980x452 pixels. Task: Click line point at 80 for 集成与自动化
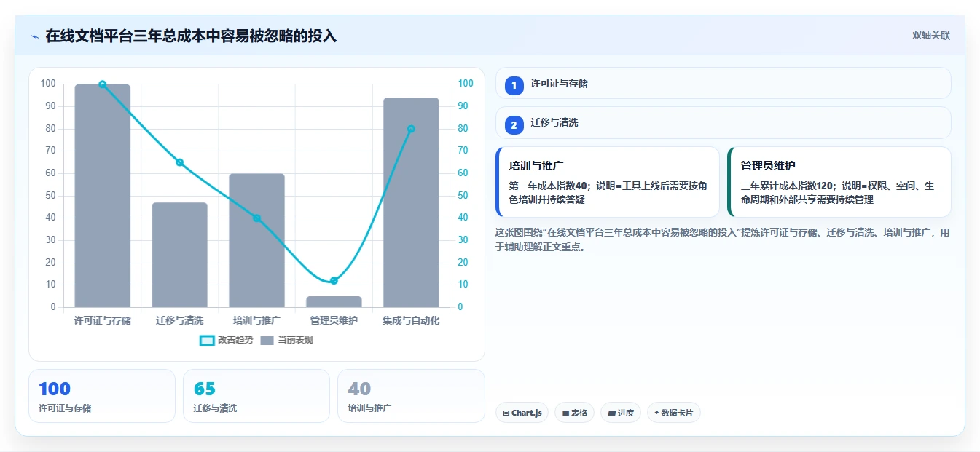(411, 129)
